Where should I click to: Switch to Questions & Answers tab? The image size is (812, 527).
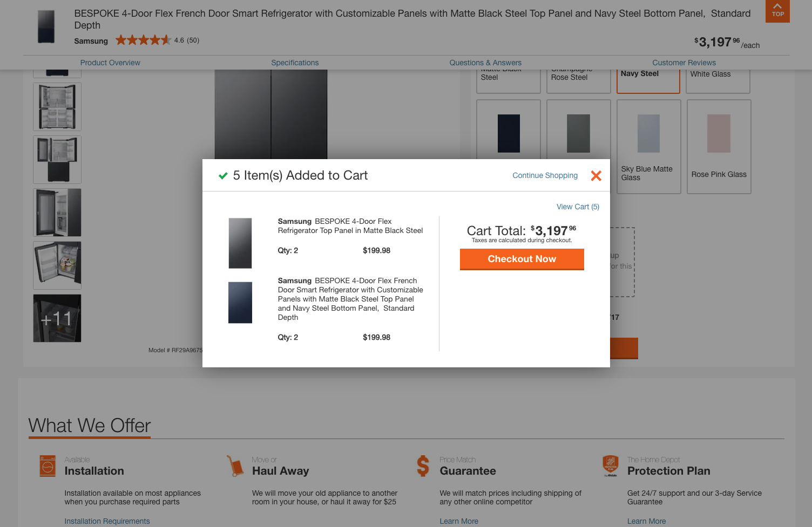(x=485, y=63)
